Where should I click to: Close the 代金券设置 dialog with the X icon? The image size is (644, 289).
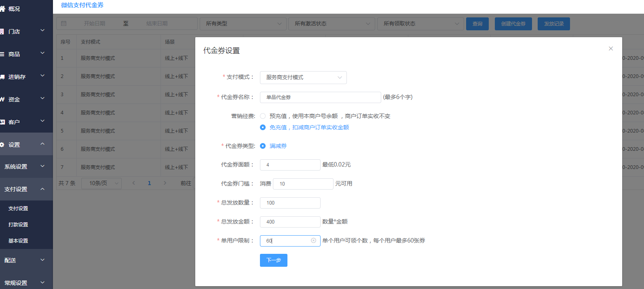coord(610,49)
